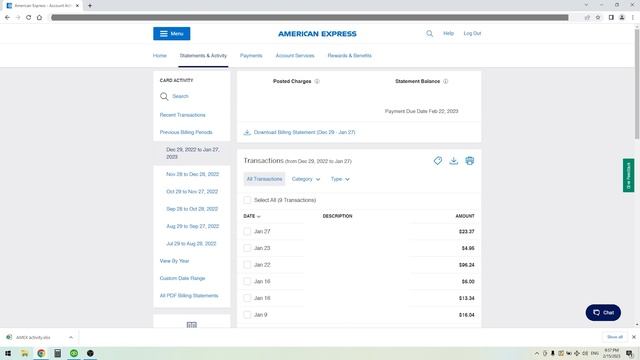Sort by the DATE column header
This screenshot has height=360, width=640.
pyautogui.click(x=252, y=216)
